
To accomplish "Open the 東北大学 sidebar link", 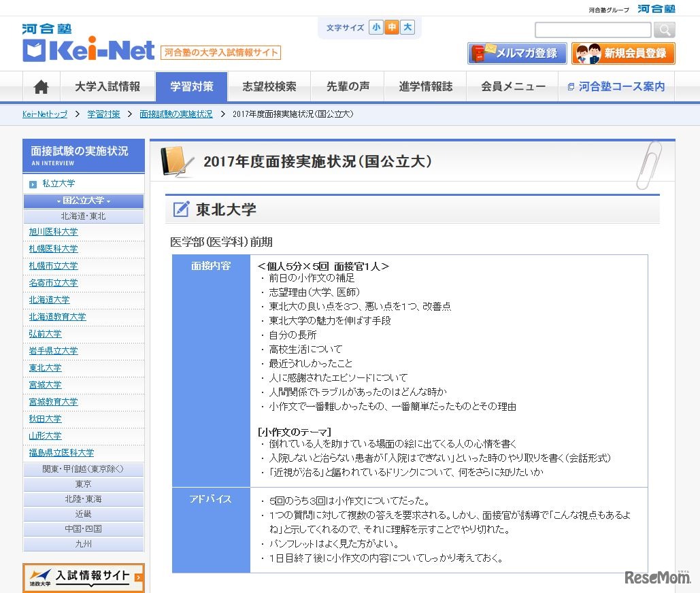I will coord(45,368).
